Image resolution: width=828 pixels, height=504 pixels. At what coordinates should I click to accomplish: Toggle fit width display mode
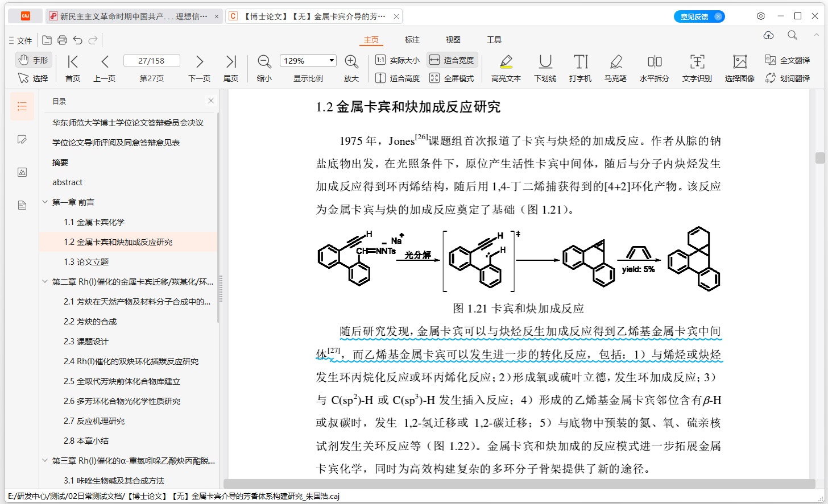[452, 60]
